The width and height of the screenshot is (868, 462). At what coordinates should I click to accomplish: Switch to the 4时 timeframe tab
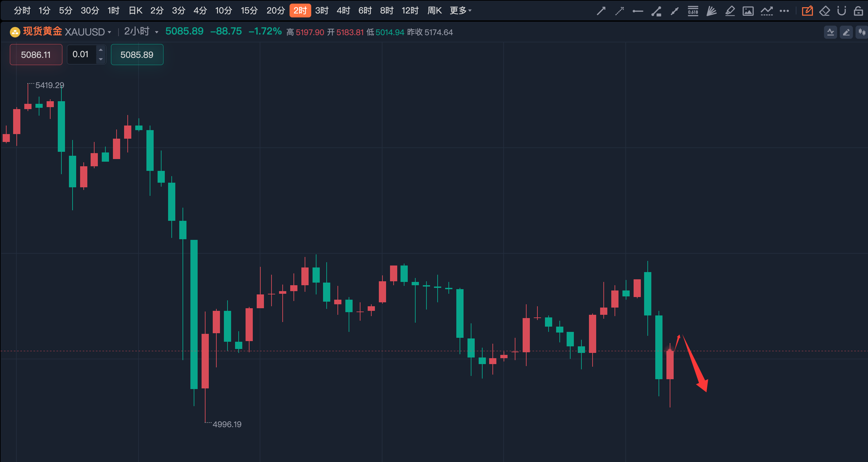point(343,11)
